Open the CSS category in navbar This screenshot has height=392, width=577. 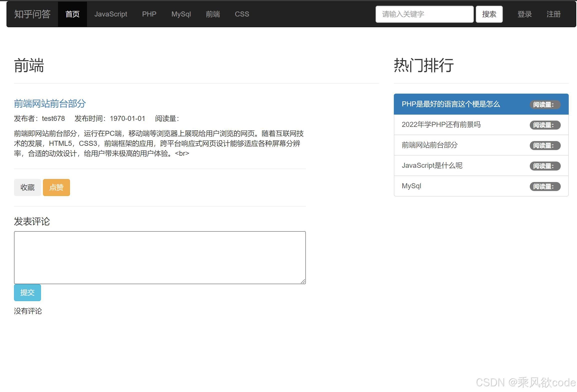[242, 14]
